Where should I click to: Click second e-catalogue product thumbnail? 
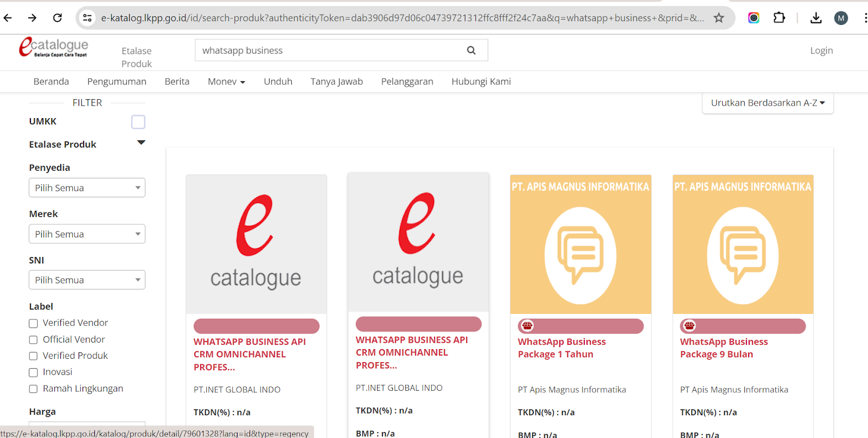pyautogui.click(x=418, y=242)
